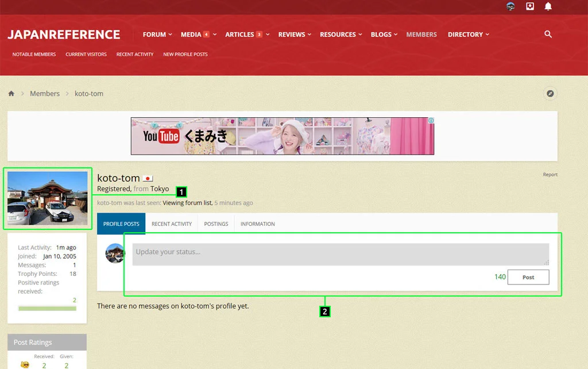Open the FORUM menu item
Screen dimensions: 588x369
click(x=154, y=34)
